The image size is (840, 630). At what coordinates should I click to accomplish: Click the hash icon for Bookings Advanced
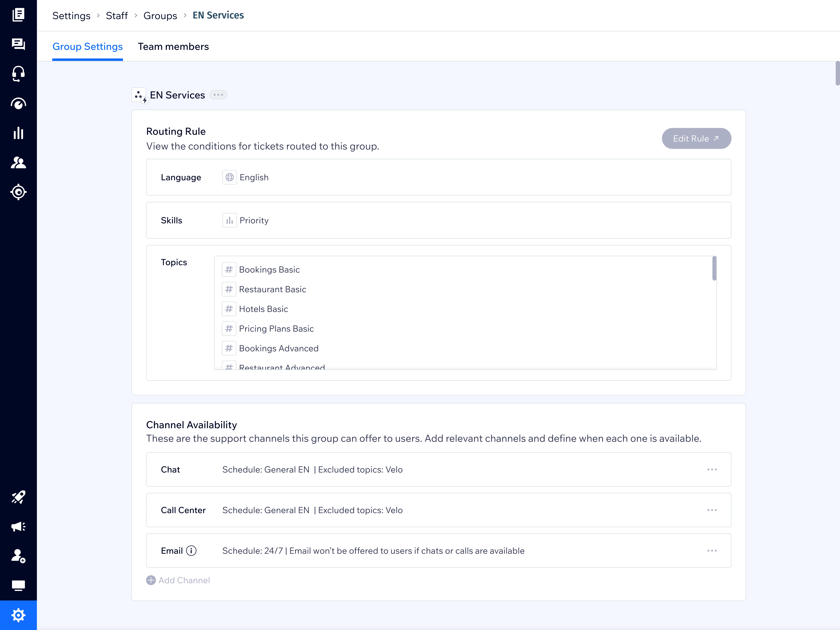pyautogui.click(x=229, y=348)
